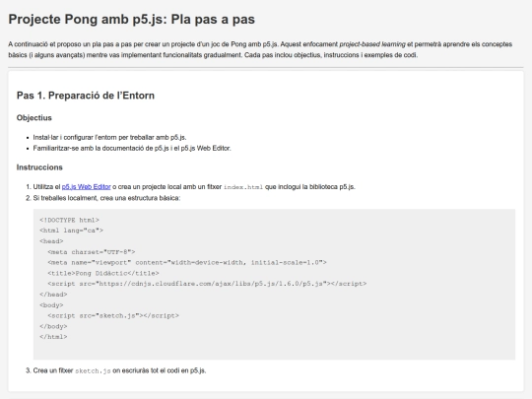This screenshot has width=532, height=399.
Task: Click the heading 'Pas 1. Preparació de l'Entorn'
Action: click(x=86, y=96)
